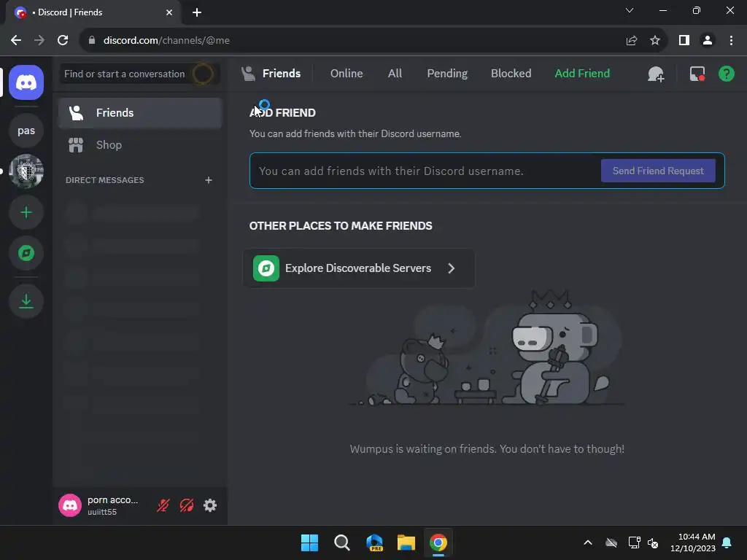Viewport: 747px width, 560px height.
Task: Unmute microphone in user panel
Action: point(163,505)
